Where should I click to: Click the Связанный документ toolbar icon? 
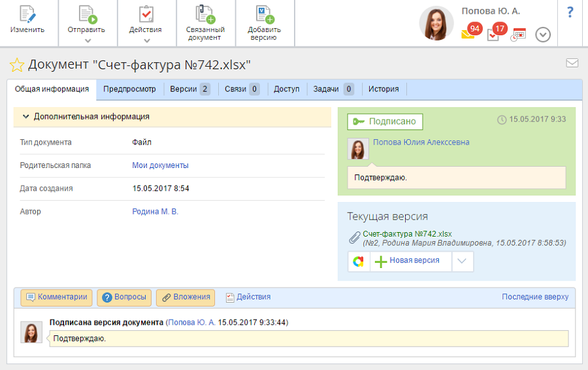click(205, 14)
